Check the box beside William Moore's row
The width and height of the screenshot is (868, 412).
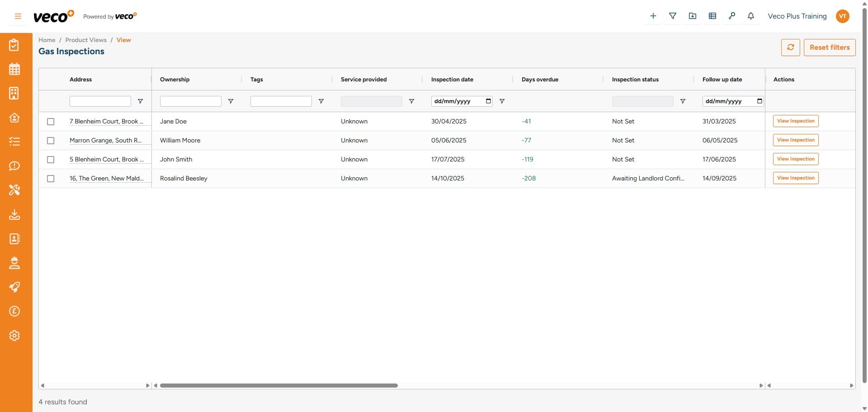click(x=51, y=140)
